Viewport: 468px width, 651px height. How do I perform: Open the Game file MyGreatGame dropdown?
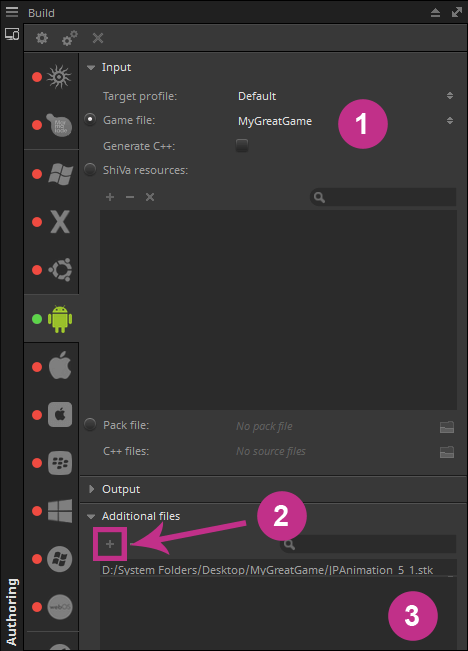click(x=346, y=121)
